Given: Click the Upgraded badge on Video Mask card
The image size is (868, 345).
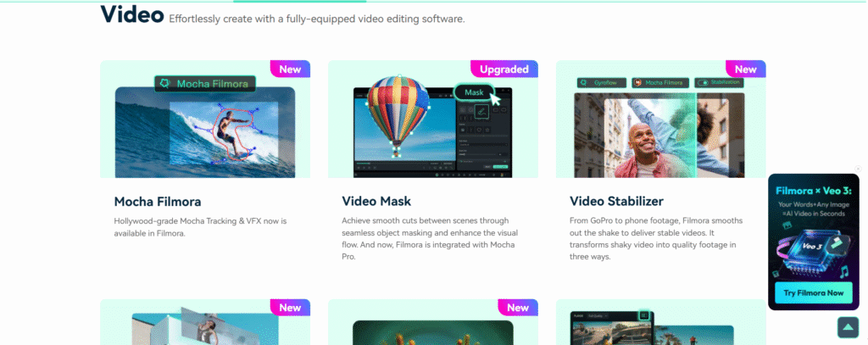Looking at the screenshot, I should [504, 70].
